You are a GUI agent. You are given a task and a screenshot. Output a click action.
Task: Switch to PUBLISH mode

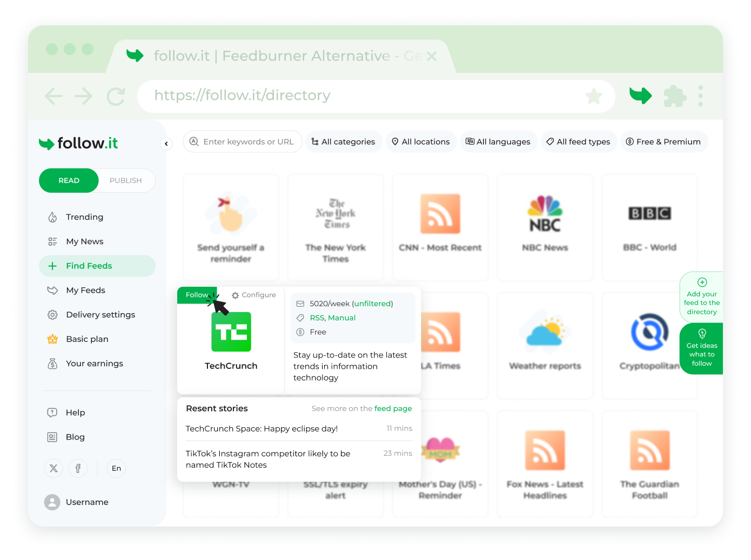click(x=126, y=180)
